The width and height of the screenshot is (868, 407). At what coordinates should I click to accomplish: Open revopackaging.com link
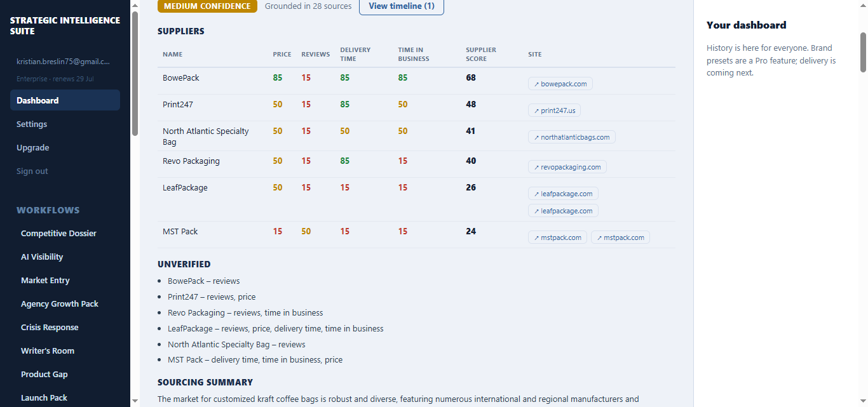(x=567, y=167)
